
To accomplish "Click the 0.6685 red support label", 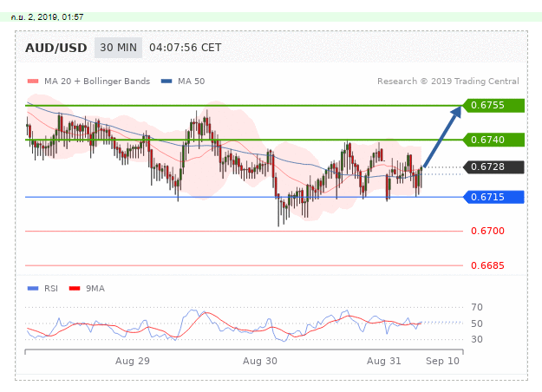I will click(x=487, y=265).
